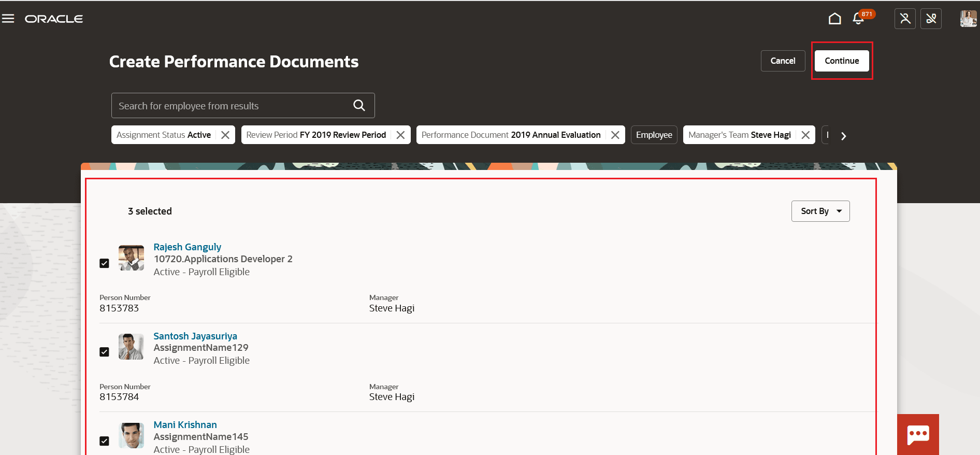This screenshot has height=455, width=980.
Task: Click the search magnifier icon
Action: [x=359, y=106]
